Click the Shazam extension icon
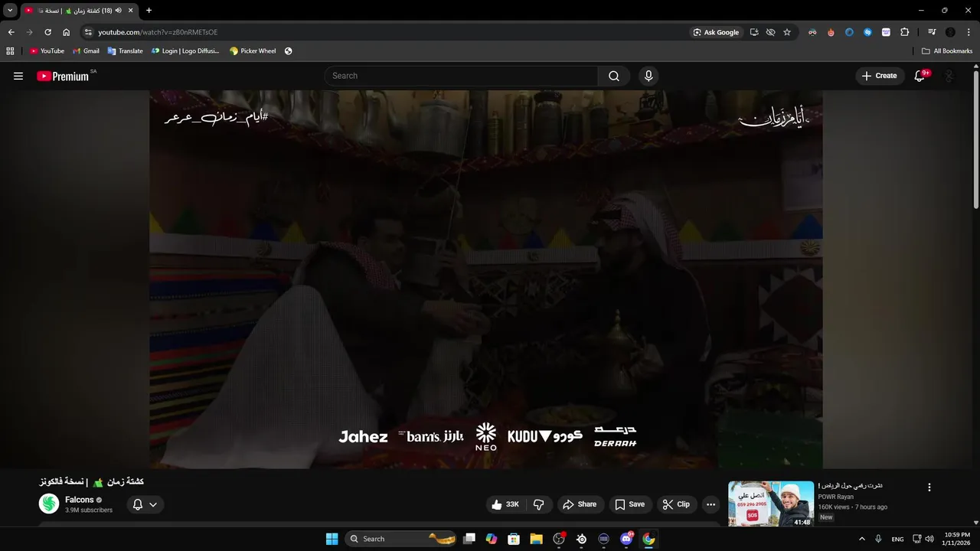Image resolution: width=980 pixels, height=551 pixels. (867, 32)
